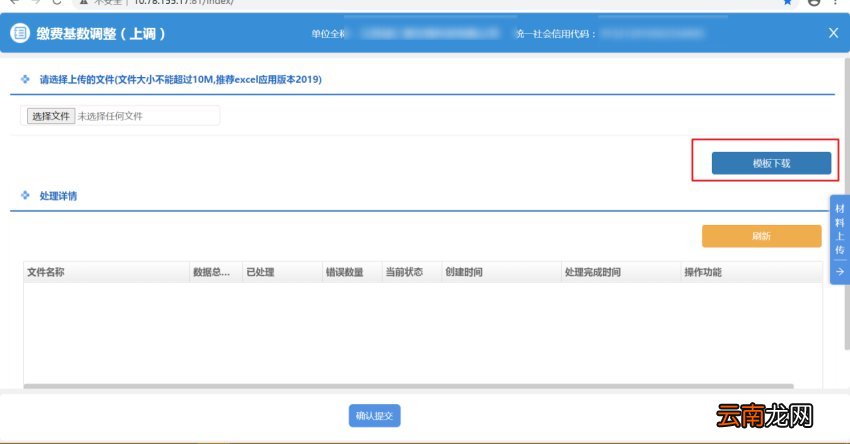Click the 错误数量 column header

pos(352,272)
